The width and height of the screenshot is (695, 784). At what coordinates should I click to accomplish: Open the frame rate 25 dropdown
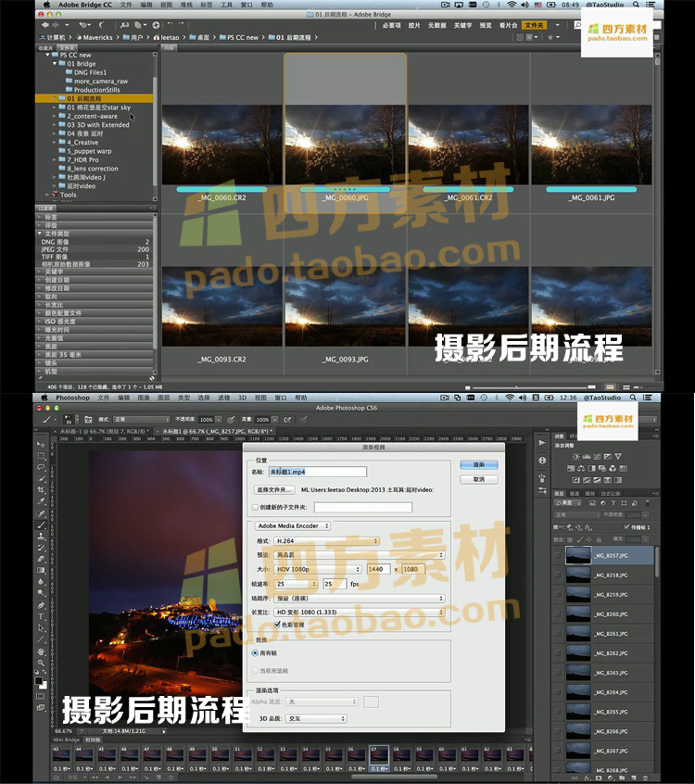coord(296,584)
